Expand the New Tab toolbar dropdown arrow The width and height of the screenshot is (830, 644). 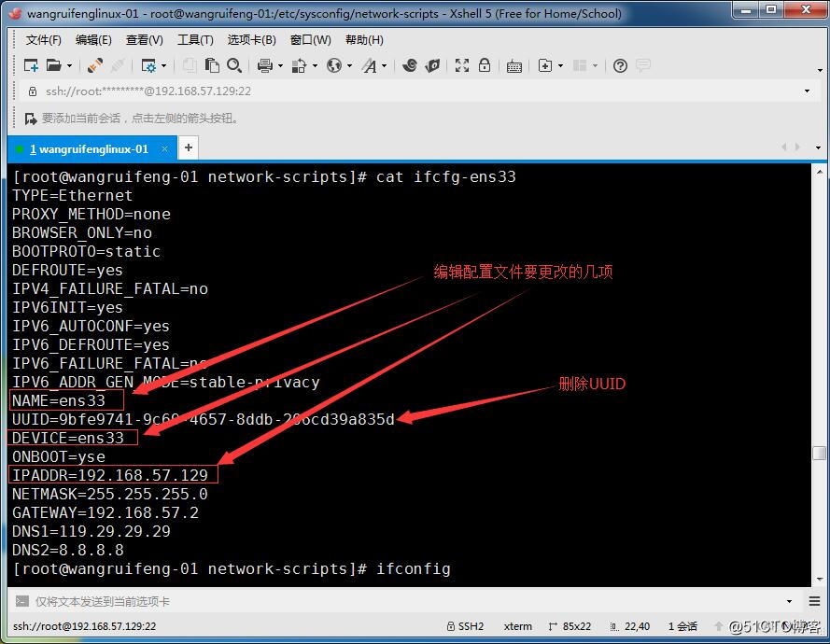coord(560,66)
